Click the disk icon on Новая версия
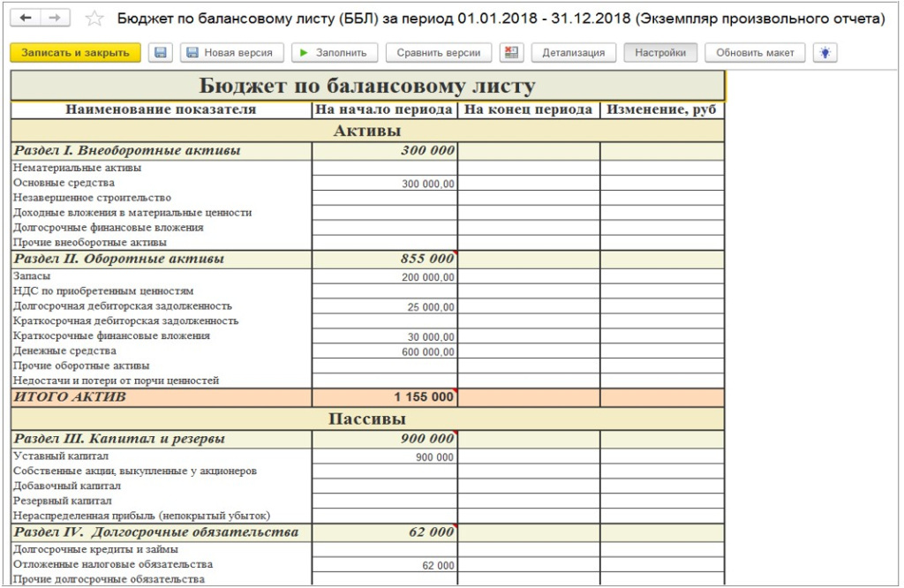The image size is (904, 588). [192, 52]
